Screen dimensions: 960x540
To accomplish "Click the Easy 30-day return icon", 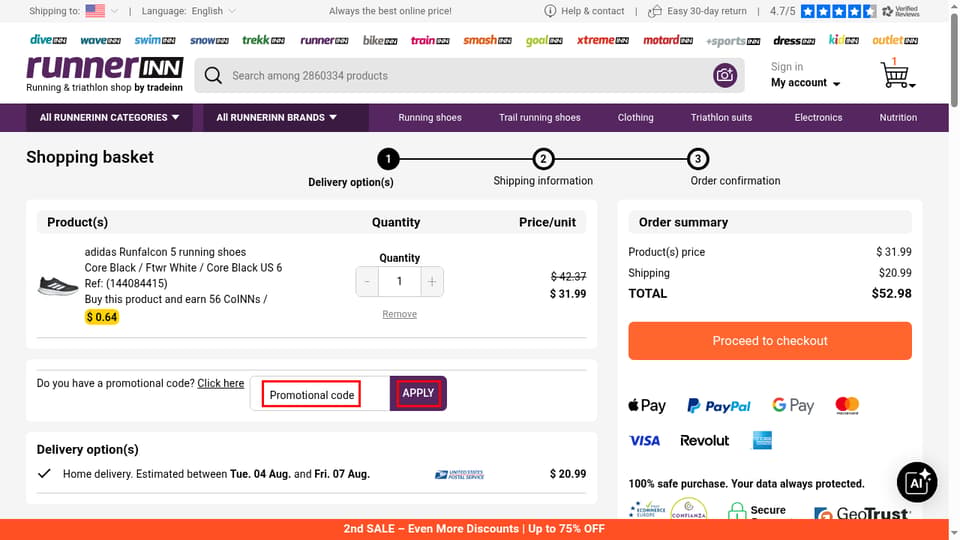I will click(x=654, y=11).
